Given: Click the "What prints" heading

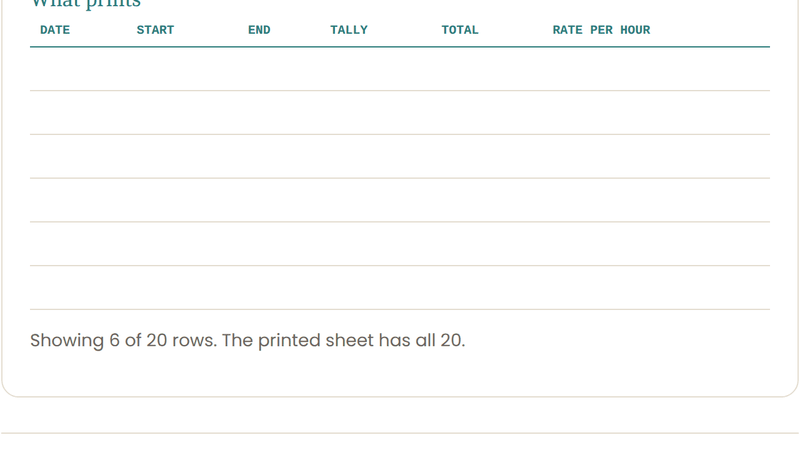Looking at the screenshot, I should (x=86, y=4).
